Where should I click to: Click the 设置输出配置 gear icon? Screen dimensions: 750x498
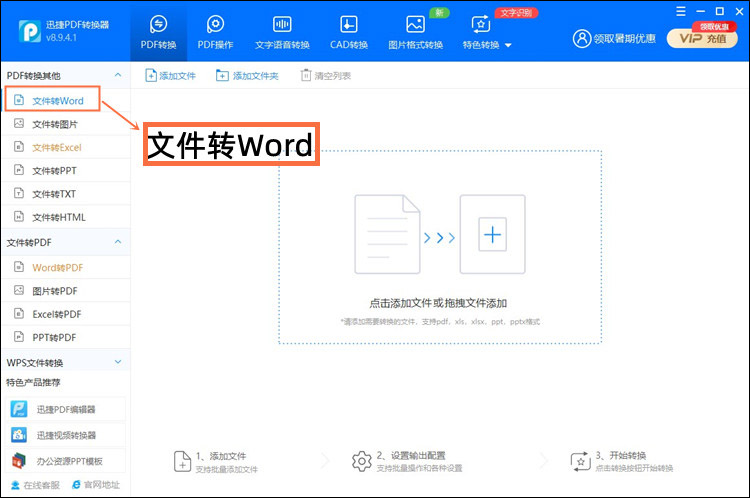click(x=362, y=461)
